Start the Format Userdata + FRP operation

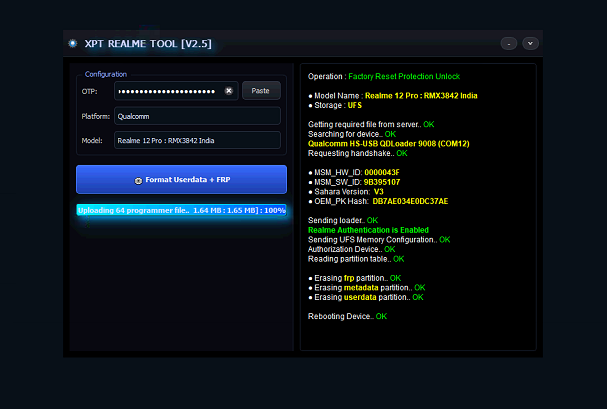click(x=181, y=180)
